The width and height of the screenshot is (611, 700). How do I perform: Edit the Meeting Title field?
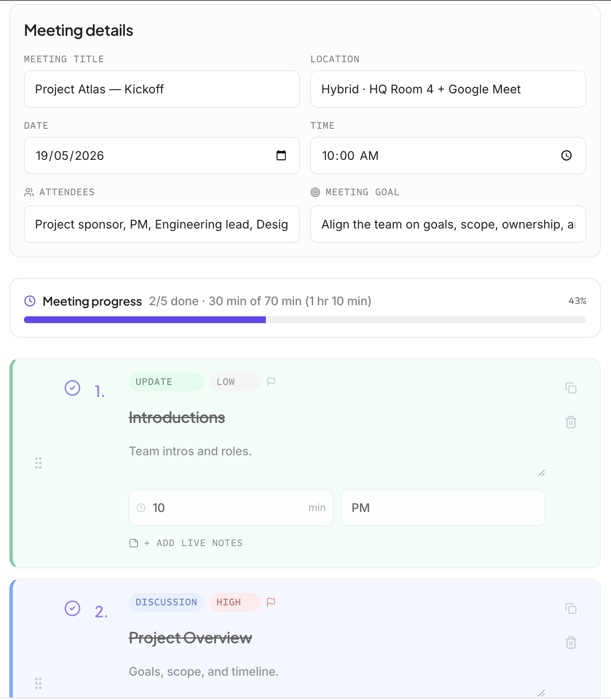click(162, 89)
